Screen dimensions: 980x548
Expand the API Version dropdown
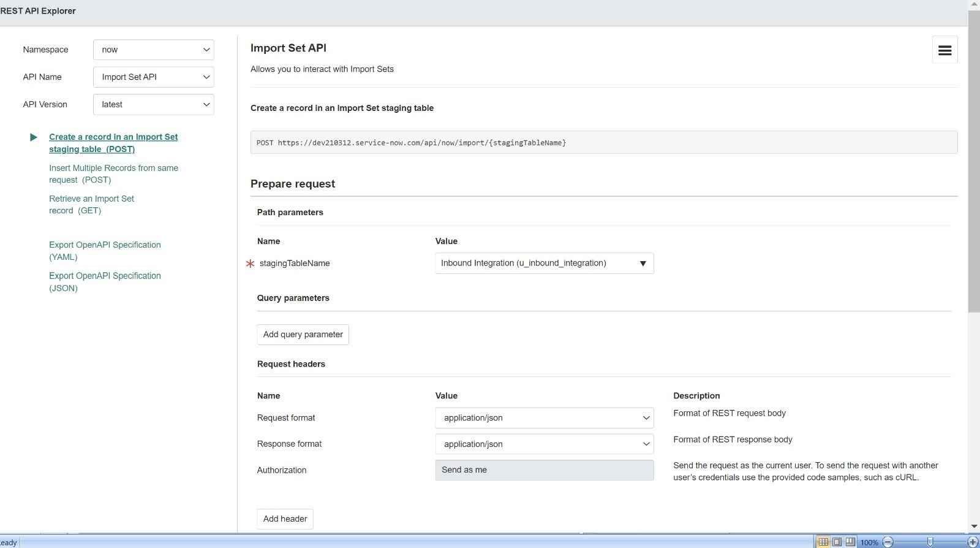tap(154, 105)
